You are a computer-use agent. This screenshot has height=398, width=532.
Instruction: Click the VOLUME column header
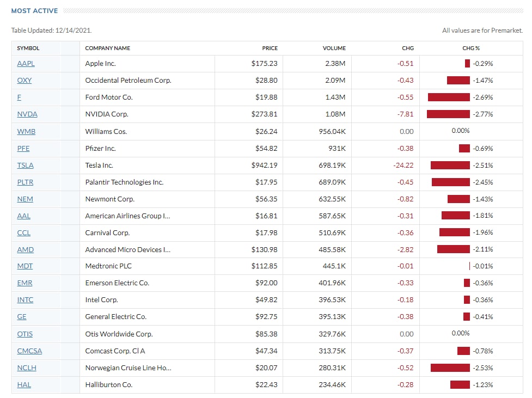coord(334,48)
